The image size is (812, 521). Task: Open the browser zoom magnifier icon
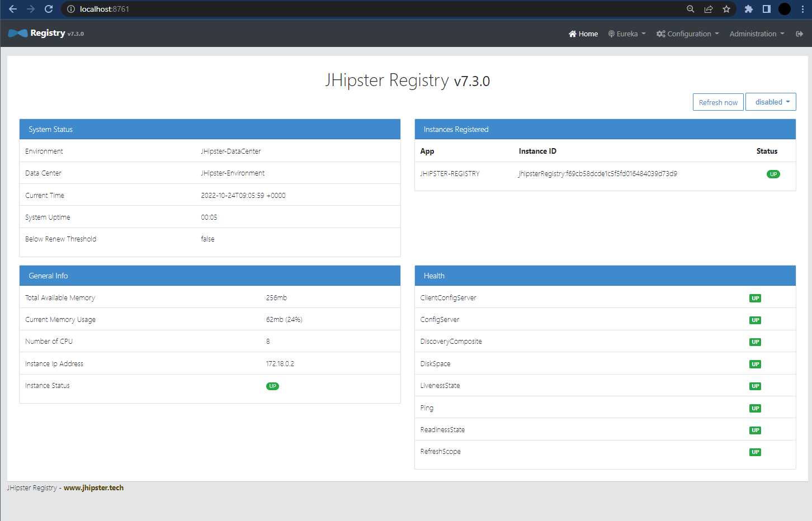[x=691, y=9]
